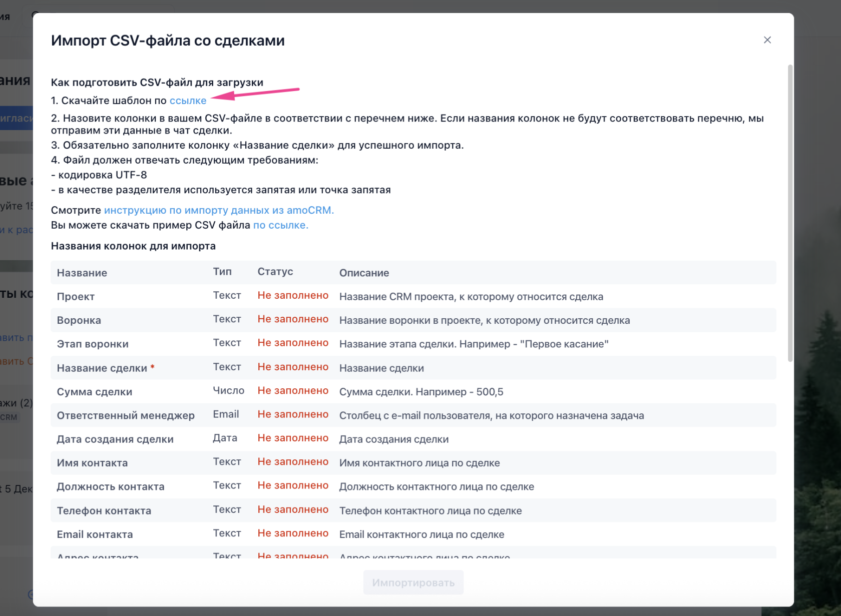Click the «Тип» column header
Screen dimensions: 841x616
(x=222, y=272)
